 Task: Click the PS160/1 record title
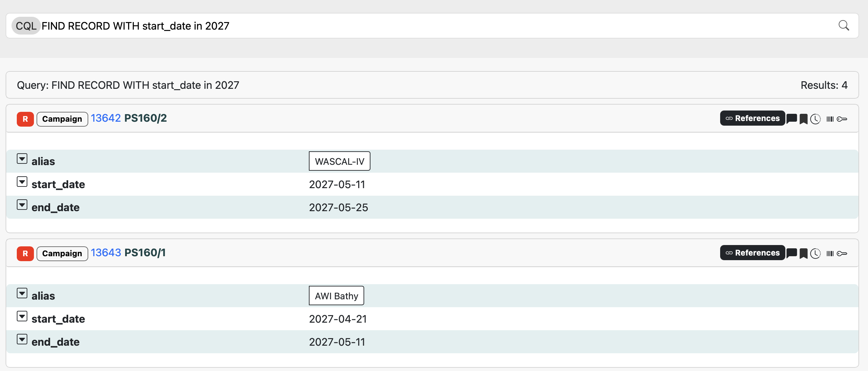(x=145, y=253)
